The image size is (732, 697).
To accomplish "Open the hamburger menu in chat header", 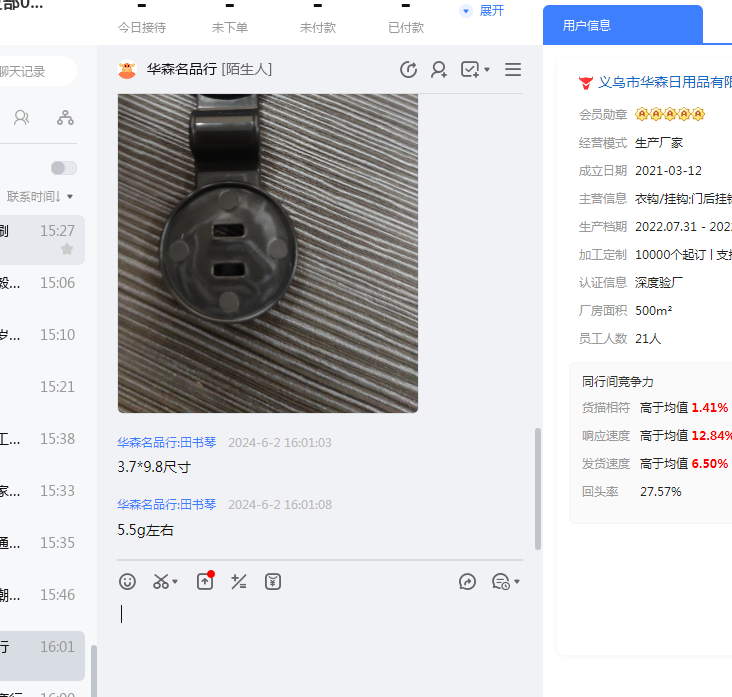I will pyautogui.click(x=513, y=69).
